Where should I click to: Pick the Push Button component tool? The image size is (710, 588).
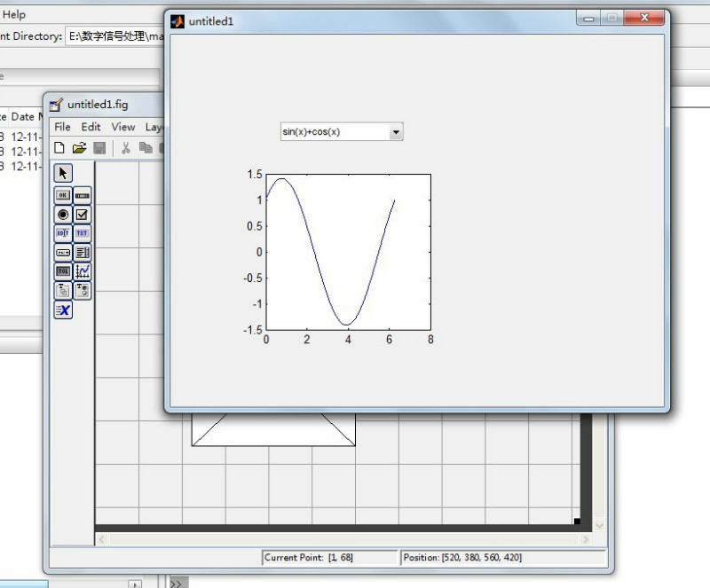tap(63, 194)
